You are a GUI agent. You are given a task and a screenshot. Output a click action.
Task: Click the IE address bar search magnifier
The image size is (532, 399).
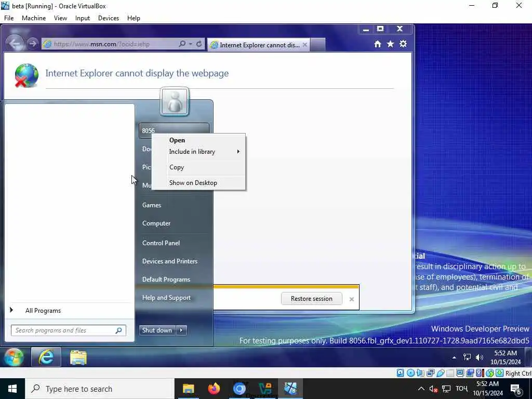pyautogui.click(x=182, y=44)
